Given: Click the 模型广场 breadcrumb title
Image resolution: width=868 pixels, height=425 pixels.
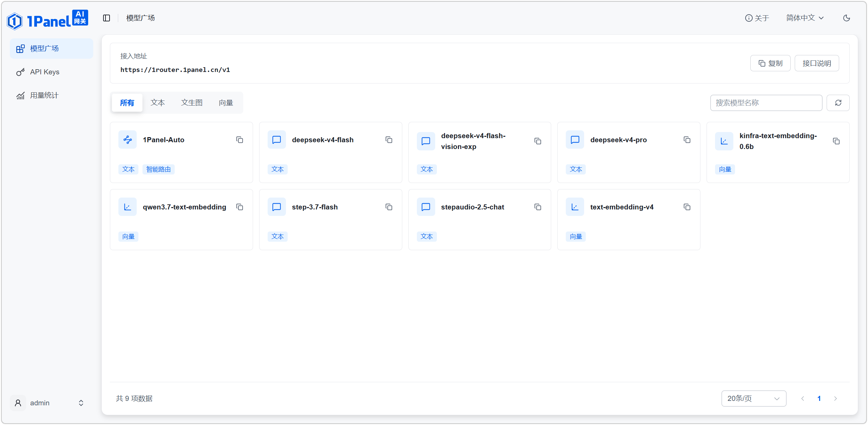Looking at the screenshot, I should tap(140, 18).
